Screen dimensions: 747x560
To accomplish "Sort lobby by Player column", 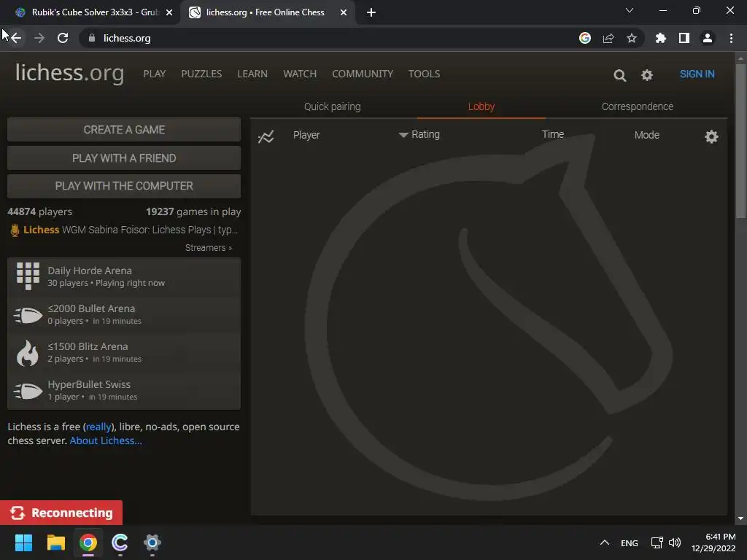I will click(x=306, y=135).
